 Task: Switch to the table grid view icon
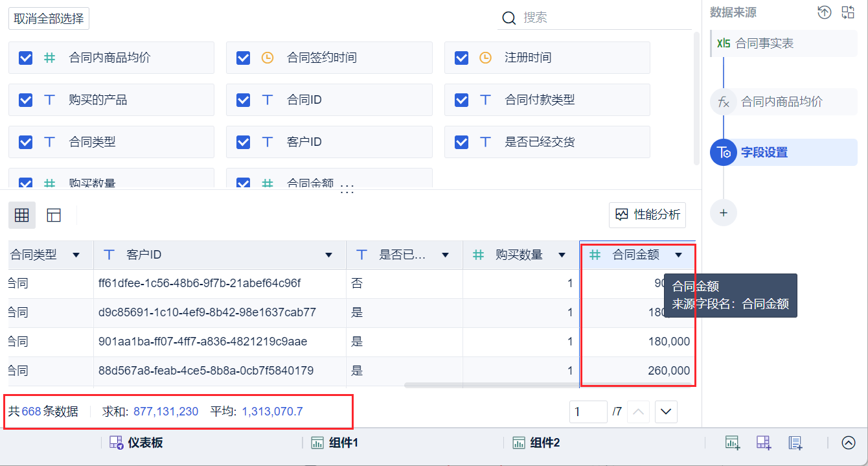click(x=22, y=215)
